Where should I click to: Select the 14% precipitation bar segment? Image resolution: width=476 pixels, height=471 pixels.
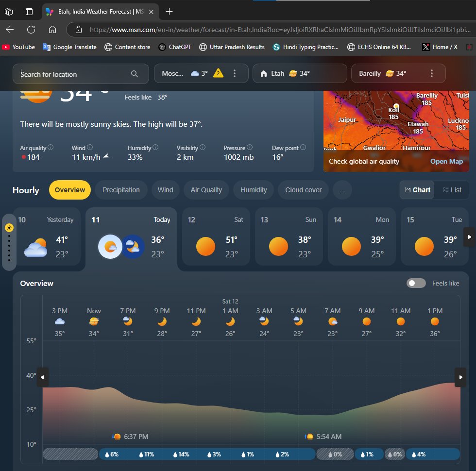pos(179,454)
